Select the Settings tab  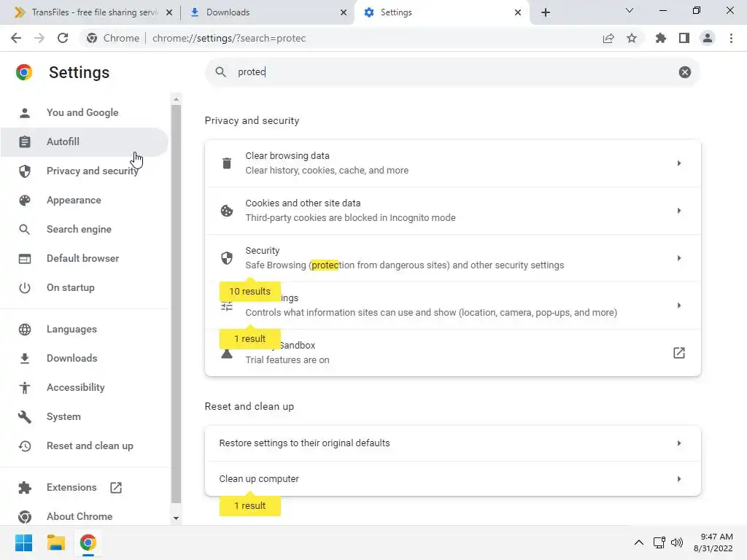[443, 12]
